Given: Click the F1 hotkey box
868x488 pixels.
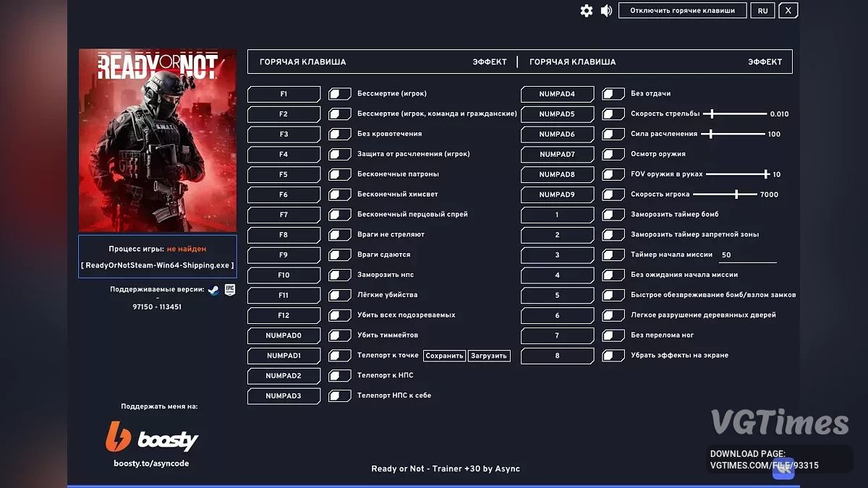Looking at the screenshot, I should [x=284, y=94].
